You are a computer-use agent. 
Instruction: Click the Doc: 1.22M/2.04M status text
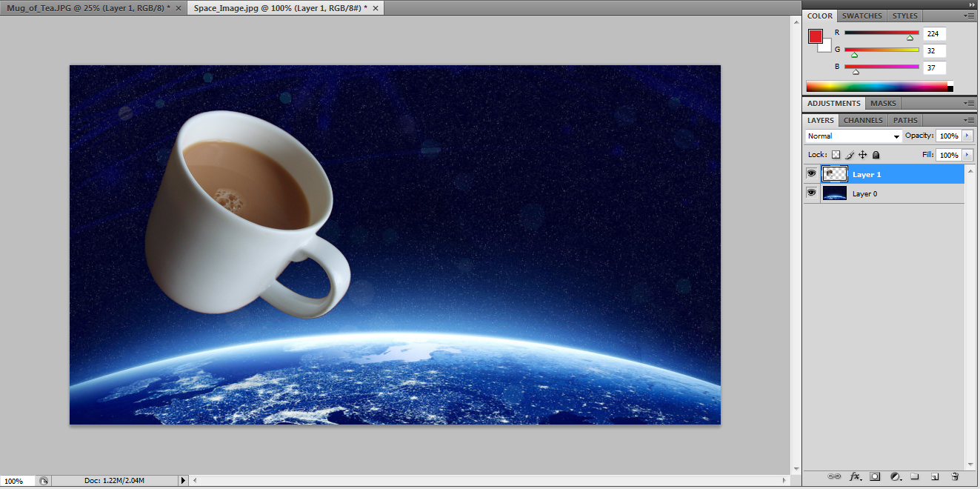[114, 481]
